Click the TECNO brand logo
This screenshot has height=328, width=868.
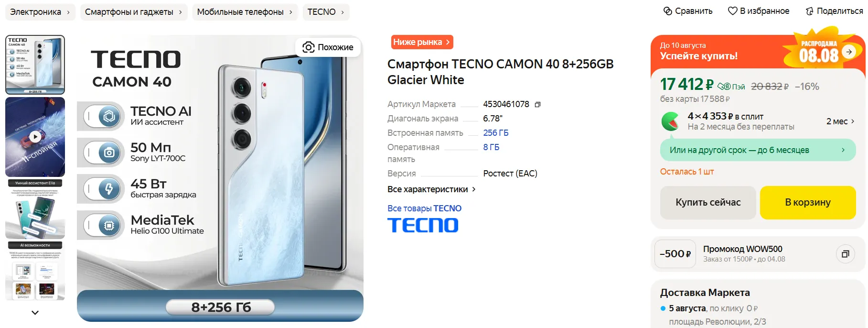pos(423,225)
